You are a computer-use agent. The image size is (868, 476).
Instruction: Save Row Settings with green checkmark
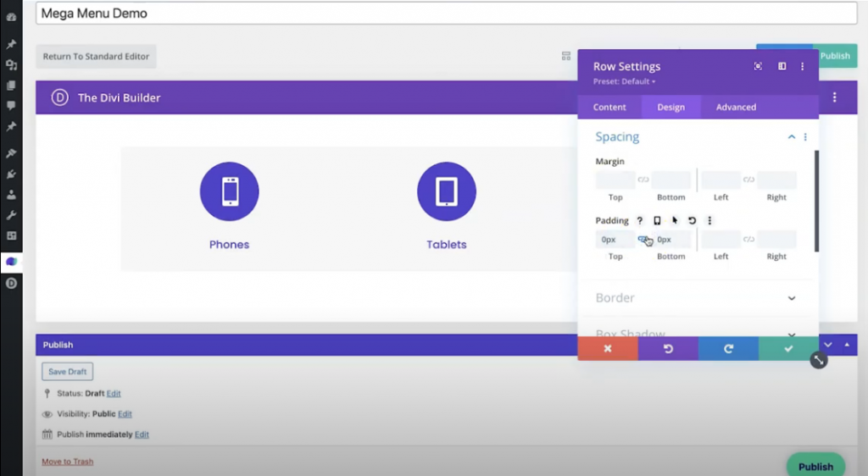click(789, 348)
